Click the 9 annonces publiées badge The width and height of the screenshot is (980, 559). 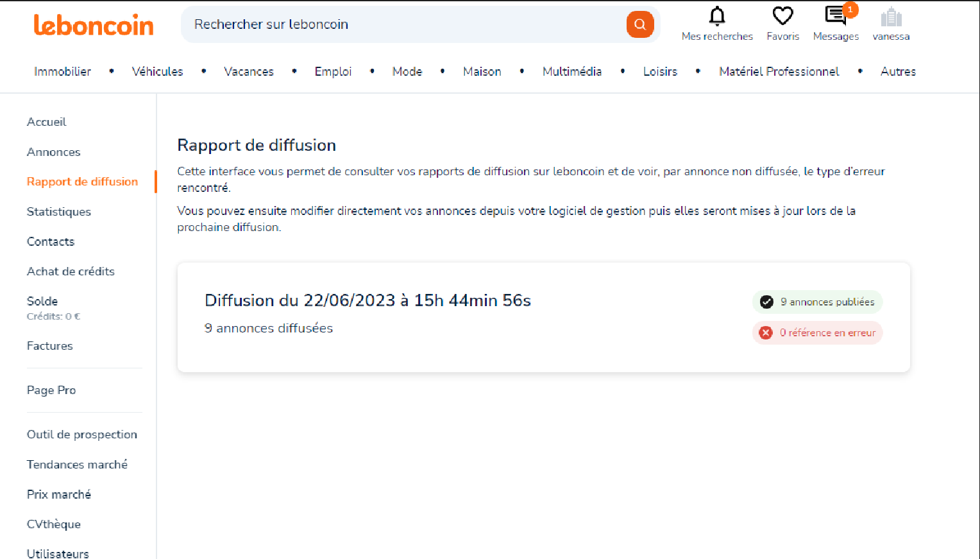[x=817, y=302]
